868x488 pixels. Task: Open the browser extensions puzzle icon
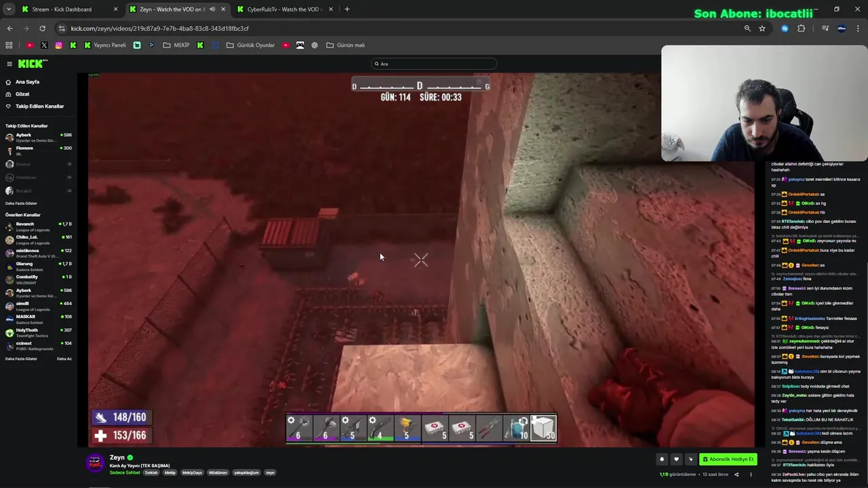pyautogui.click(x=802, y=28)
